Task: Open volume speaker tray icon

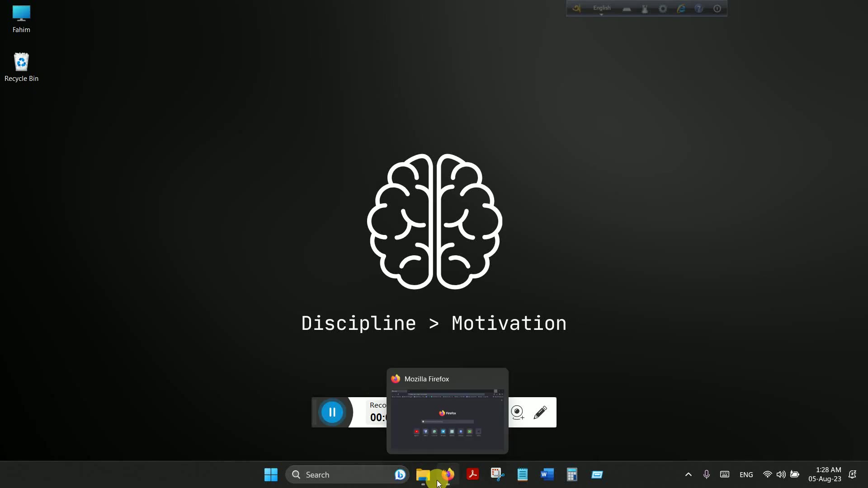Action: 781,474
